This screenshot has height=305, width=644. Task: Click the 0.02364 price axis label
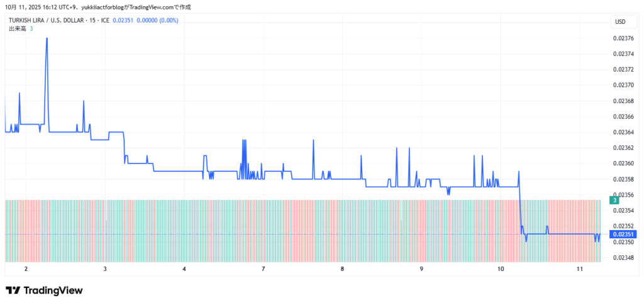click(x=623, y=132)
